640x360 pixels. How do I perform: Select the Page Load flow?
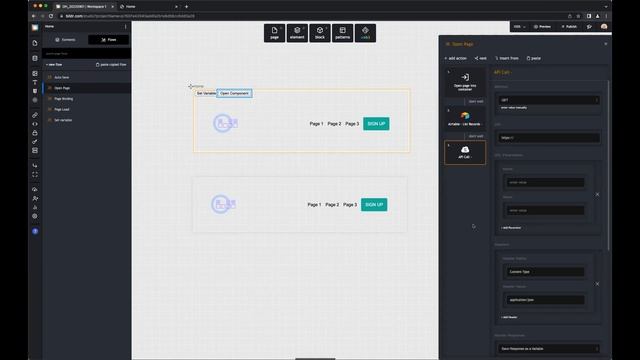[x=87, y=109]
